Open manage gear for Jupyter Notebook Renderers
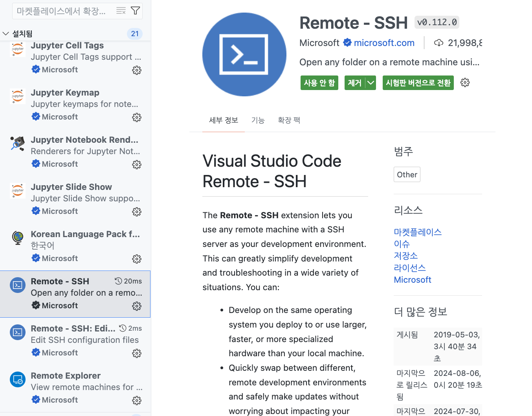The image size is (532, 416). (137, 165)
